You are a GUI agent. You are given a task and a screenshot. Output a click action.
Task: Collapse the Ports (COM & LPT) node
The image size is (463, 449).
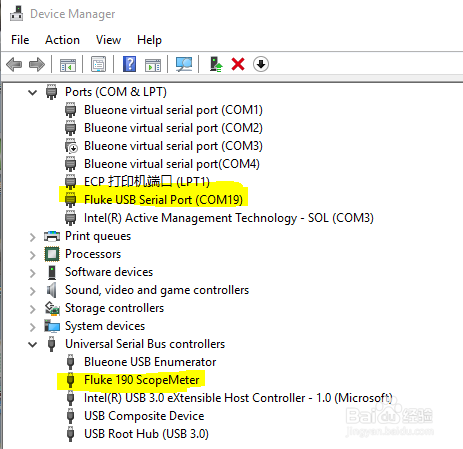(32, 92)
